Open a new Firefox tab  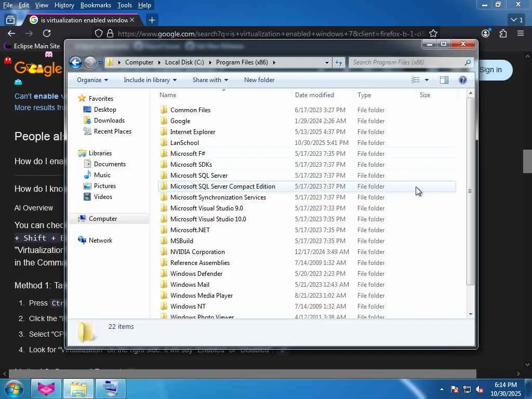[152, 20]
